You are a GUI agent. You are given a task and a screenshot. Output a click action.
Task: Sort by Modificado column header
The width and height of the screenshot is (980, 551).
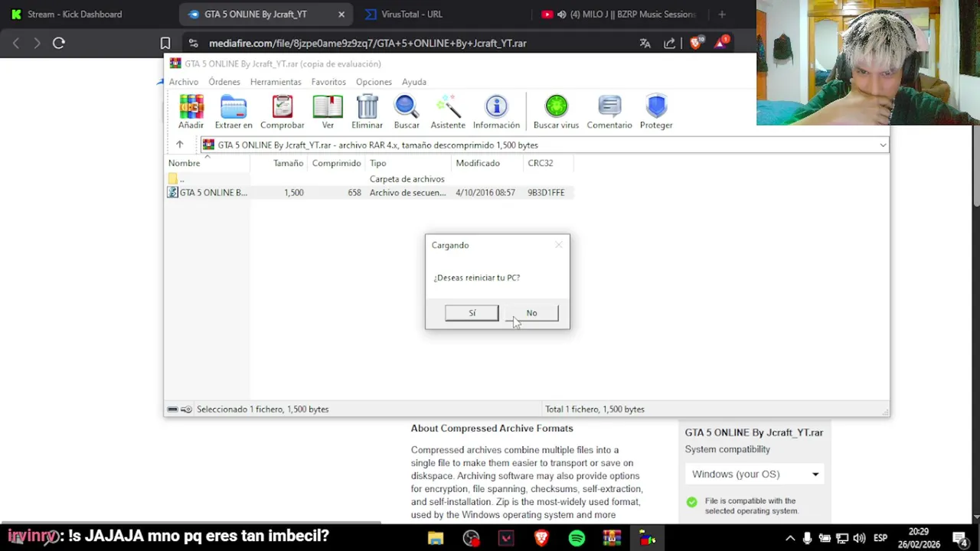point(488,163)
